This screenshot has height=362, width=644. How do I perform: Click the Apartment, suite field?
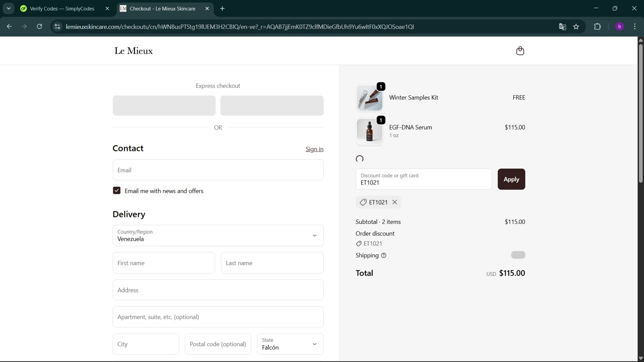pos(218,317)
